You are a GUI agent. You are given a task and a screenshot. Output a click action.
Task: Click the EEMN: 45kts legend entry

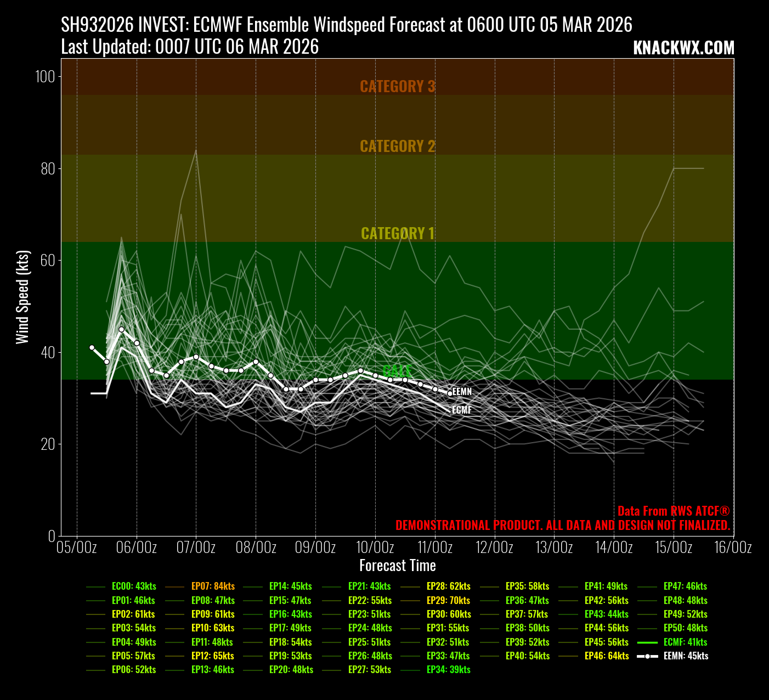(686, 656)
